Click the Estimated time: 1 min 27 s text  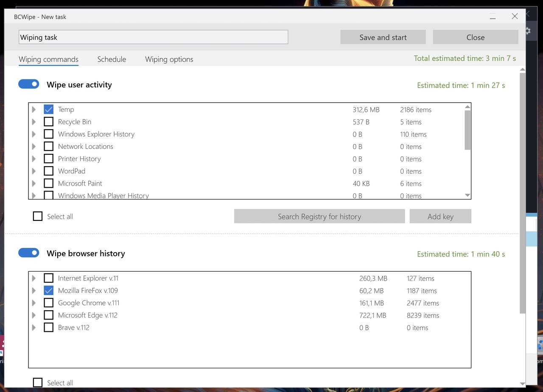click(461, 85)
